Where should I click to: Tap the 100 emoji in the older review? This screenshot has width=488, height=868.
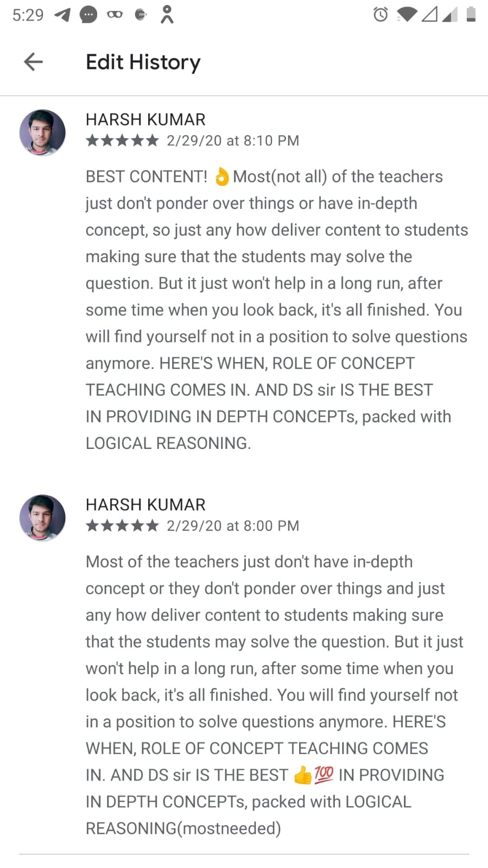[x=324, y=774]
